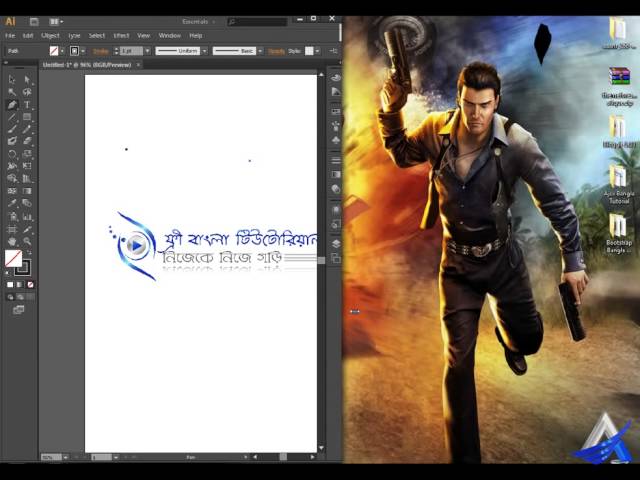The height and width of the screenshot is (480, 640).
Task: Open the graphic Style dropdown arrow
Action: tap(318, 51)
